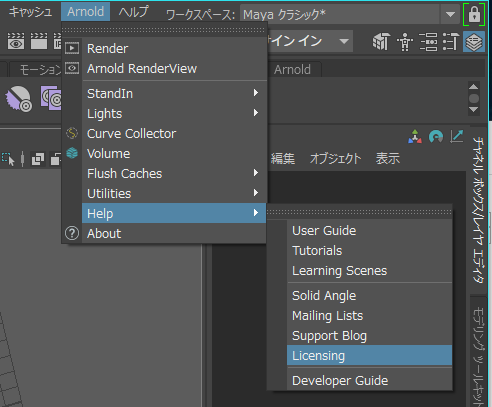Expand the Utilities submenu
Screen dimensions: 492x407
click(x=174, y=193)
